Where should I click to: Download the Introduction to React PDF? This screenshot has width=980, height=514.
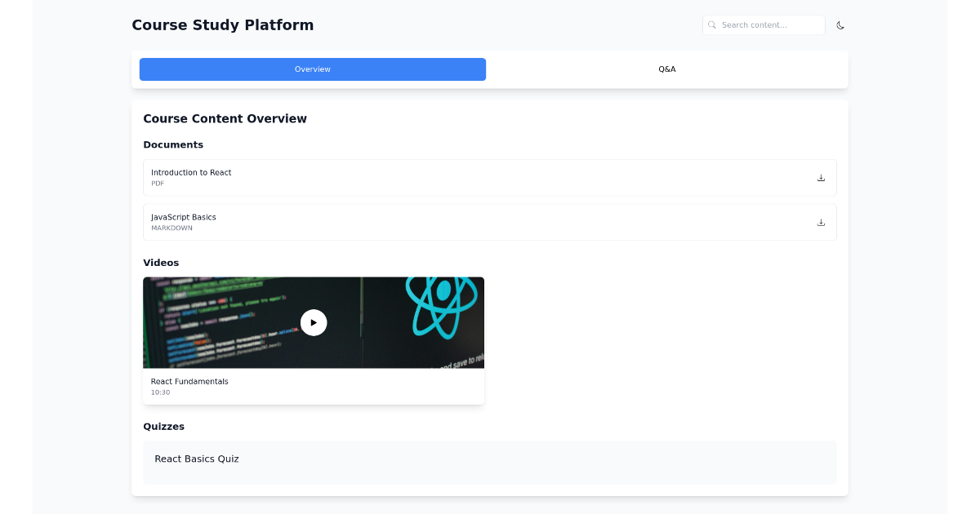(821, 178)
